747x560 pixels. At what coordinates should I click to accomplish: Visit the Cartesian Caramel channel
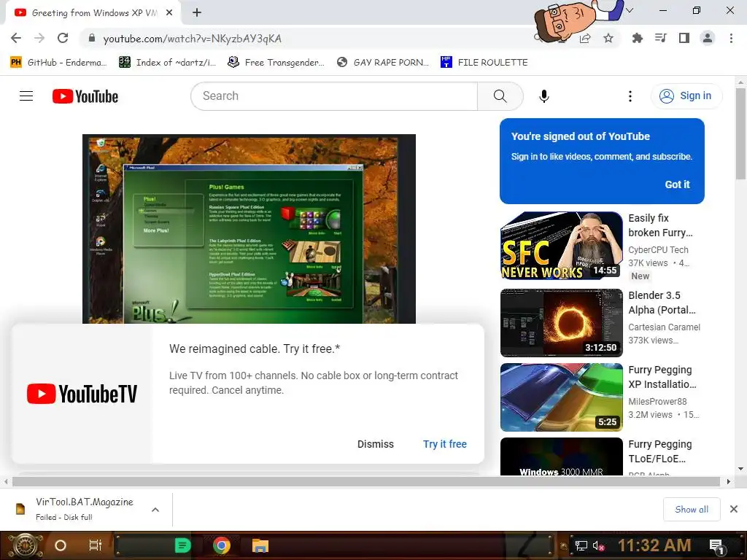664,327
